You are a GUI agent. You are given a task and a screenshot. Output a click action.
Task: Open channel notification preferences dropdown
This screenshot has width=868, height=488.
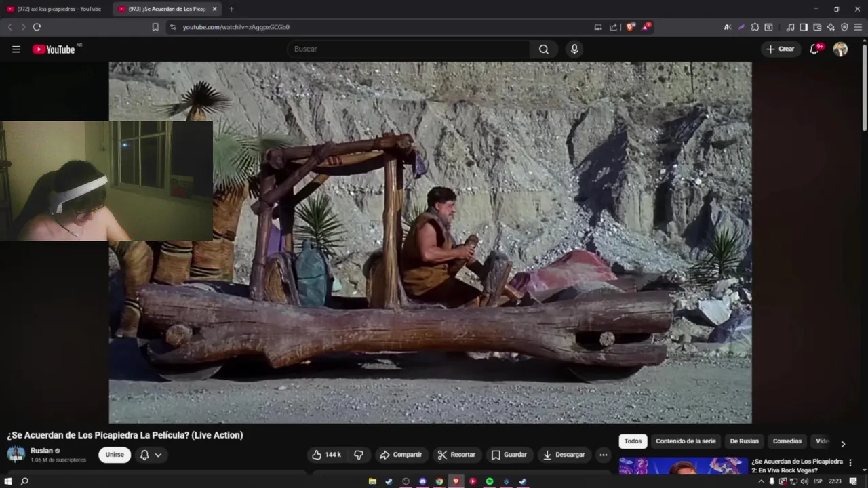point(151,455)
